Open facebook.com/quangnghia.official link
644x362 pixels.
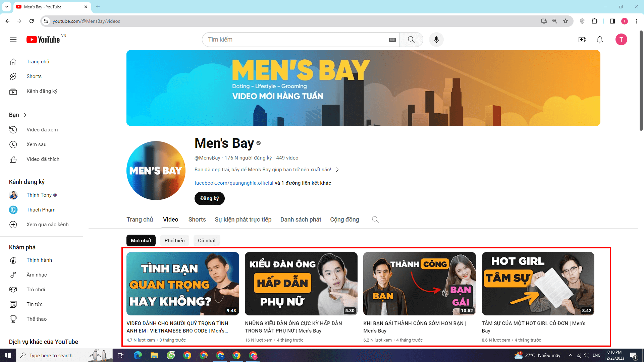(234, 183)
